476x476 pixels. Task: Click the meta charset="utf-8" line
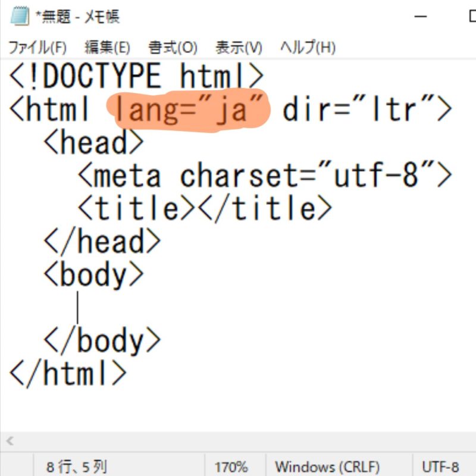pos(265,175)
